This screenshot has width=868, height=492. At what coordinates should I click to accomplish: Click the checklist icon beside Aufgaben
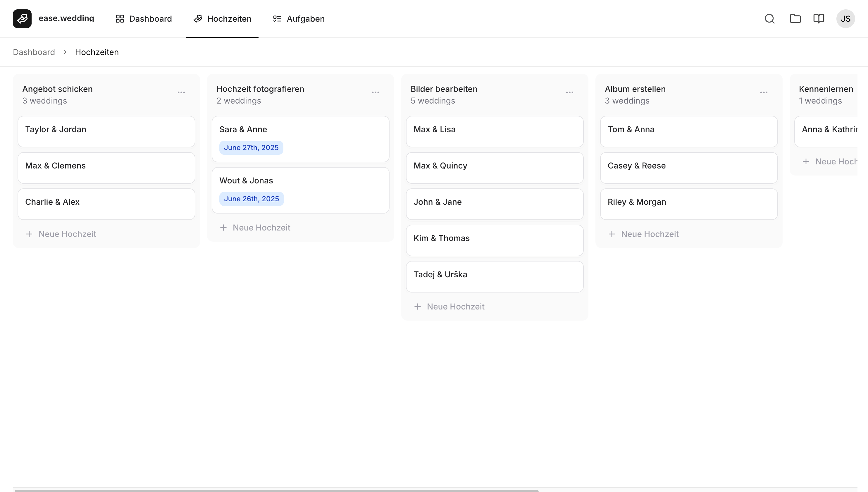[277, 19]
